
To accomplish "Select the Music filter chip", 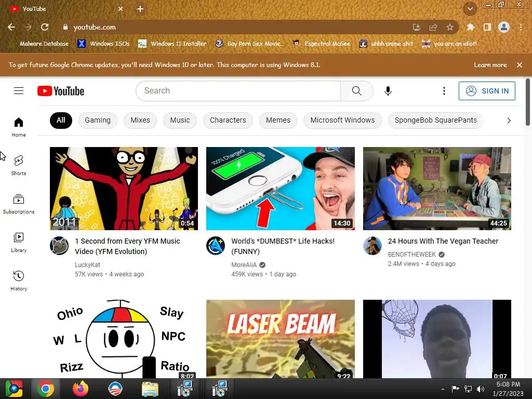I will (x=180, y=120).
